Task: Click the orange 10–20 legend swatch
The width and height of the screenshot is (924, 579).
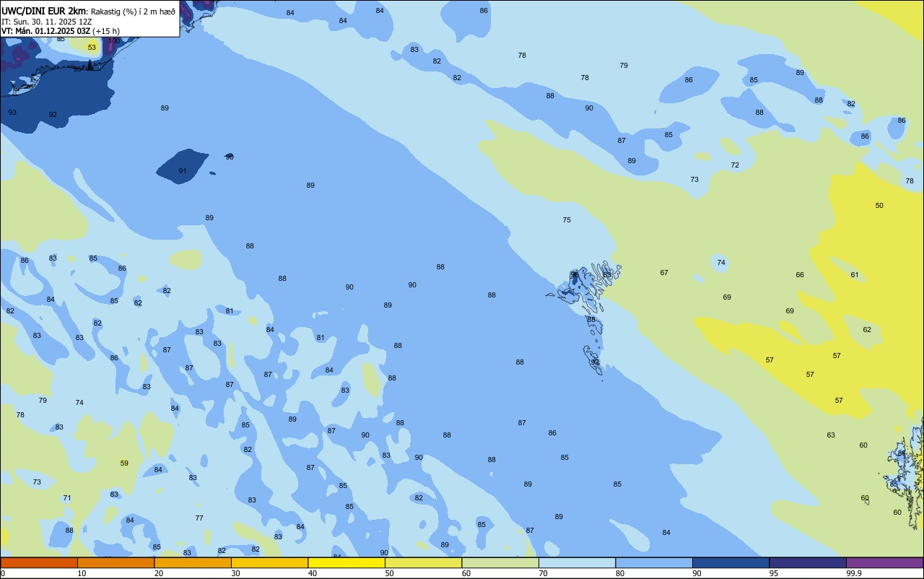Action: 115,562
